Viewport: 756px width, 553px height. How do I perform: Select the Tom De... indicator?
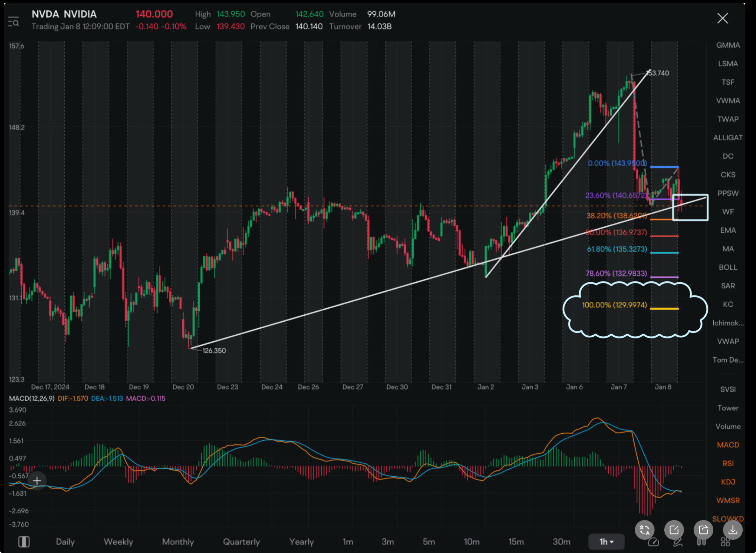(728, 360)
